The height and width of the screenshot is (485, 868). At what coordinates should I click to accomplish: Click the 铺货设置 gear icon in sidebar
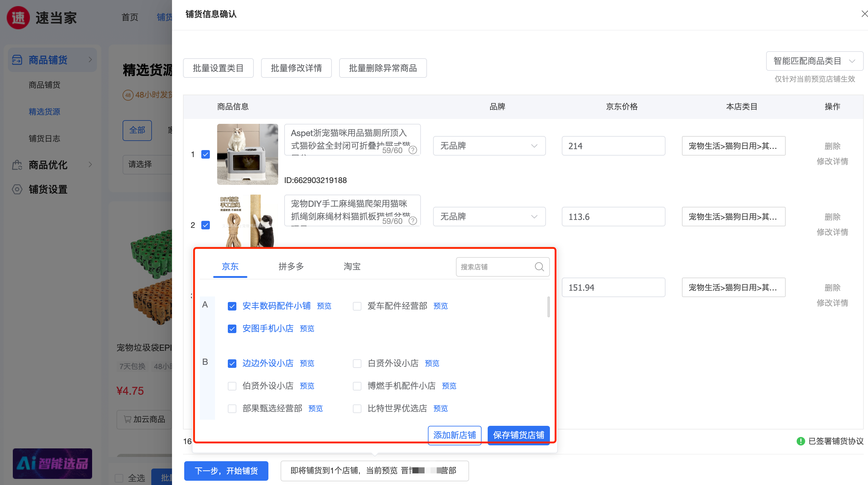(x=17, y=189)
